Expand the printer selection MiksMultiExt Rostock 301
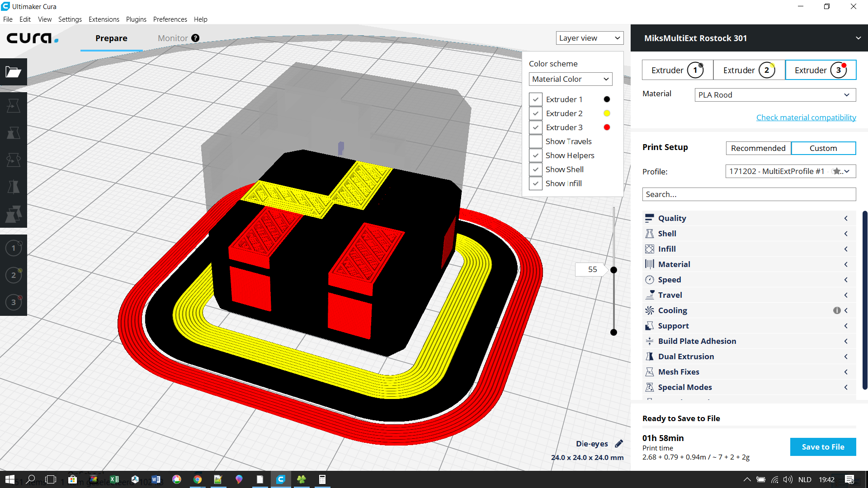 click(x=749, y=38)
